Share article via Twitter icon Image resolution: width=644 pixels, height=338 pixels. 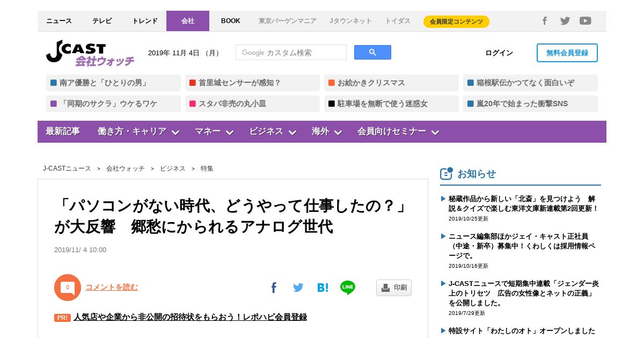coord(298,288)
